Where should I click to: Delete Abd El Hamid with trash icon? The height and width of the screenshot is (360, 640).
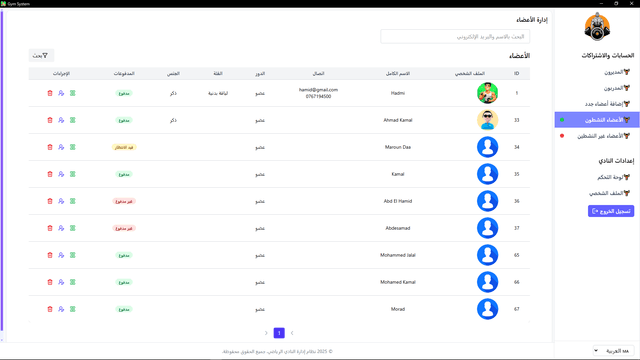(x=50, y=201)
